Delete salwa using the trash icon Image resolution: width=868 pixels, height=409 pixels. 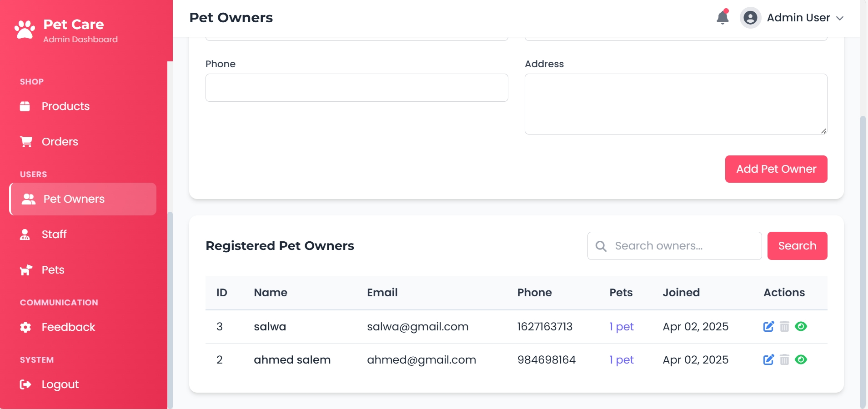pyautogui.click(x=784, y=327)
